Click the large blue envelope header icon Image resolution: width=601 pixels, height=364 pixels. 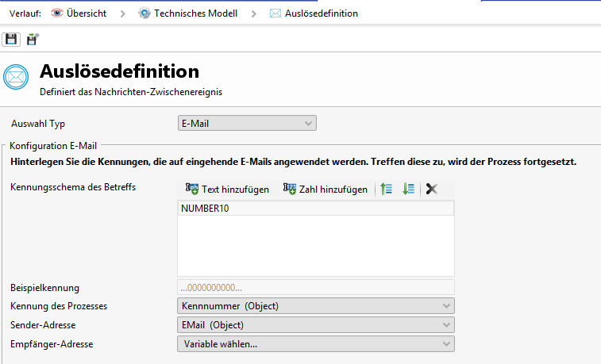click(17, 77)
